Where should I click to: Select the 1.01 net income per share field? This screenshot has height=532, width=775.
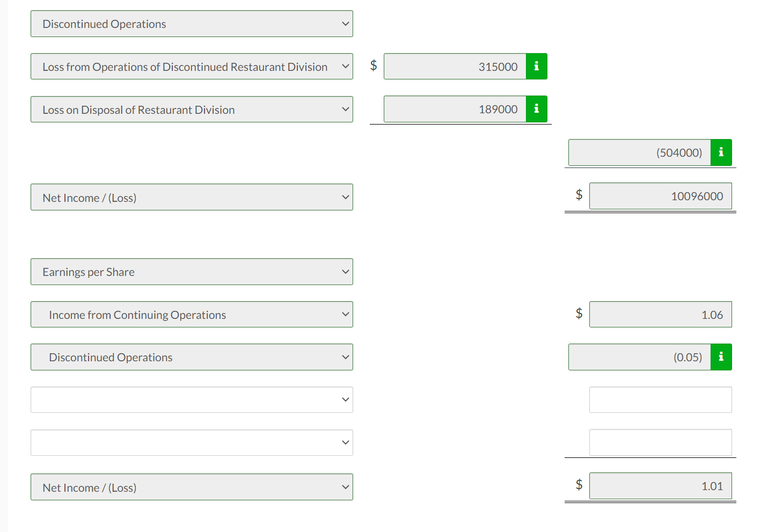coord(660,486)
